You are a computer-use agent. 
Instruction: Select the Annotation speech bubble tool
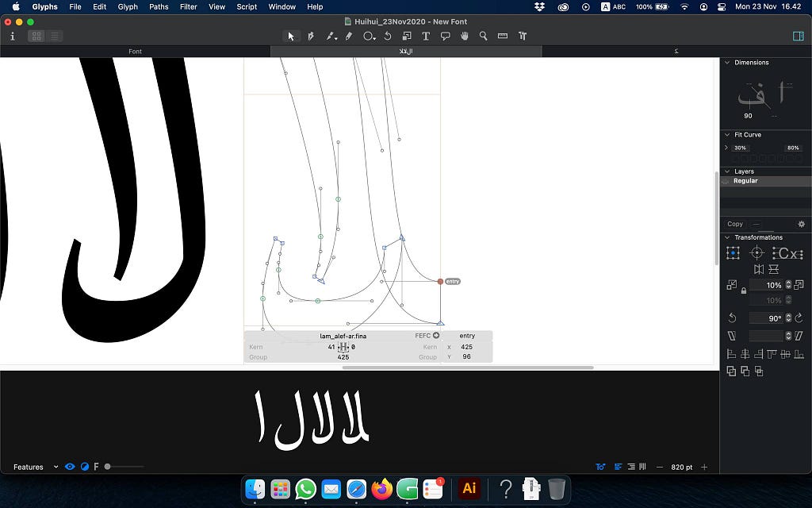pyautogui.click(x=445, y=36)
